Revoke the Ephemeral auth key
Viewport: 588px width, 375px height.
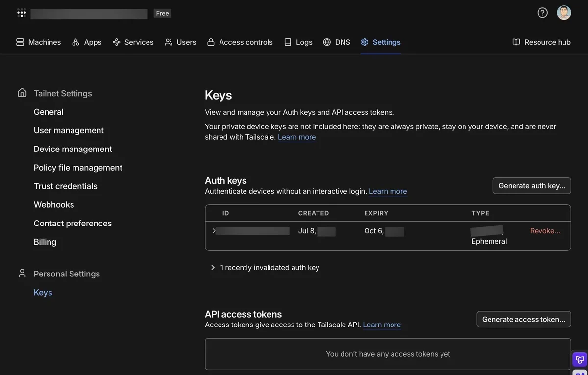[545, 231]
